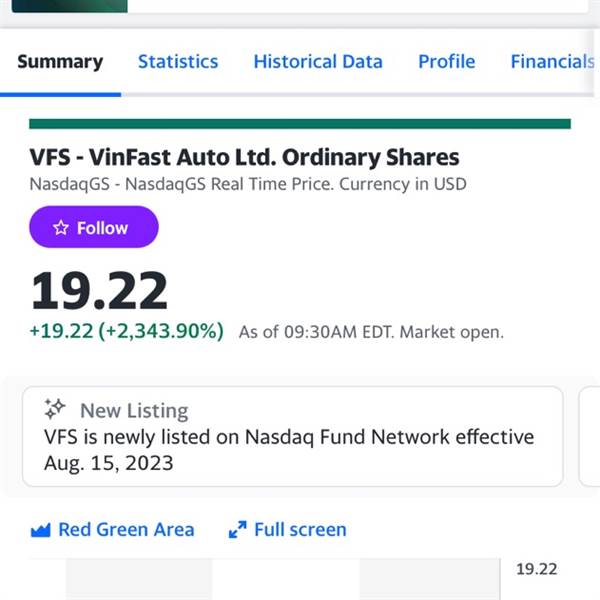This screenshot has width=600, height=600.
Task: Switch to the Statistics tab
Action: tap(178, 62)
